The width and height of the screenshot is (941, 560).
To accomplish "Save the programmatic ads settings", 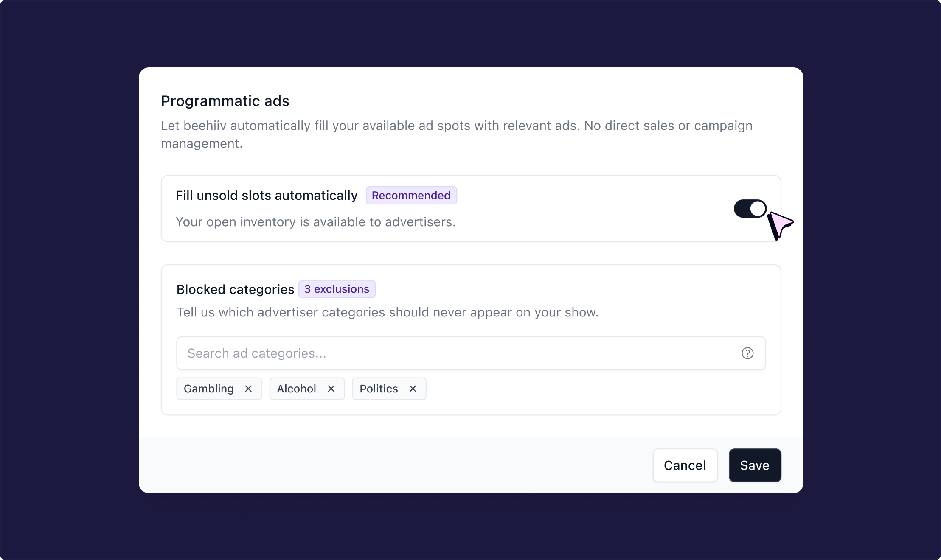I will 755,465.
